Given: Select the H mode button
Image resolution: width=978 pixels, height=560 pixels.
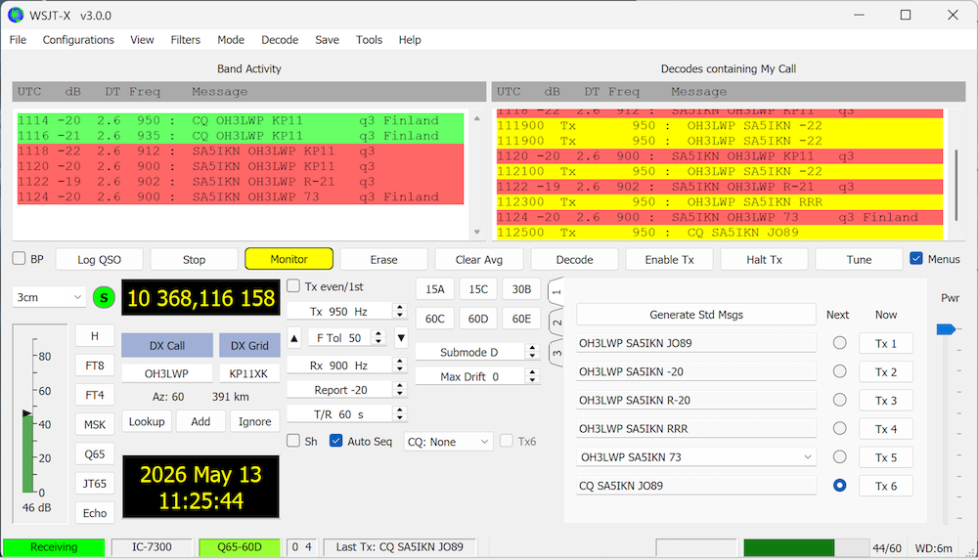Looking at the screenshot, I should click(95, 335).
